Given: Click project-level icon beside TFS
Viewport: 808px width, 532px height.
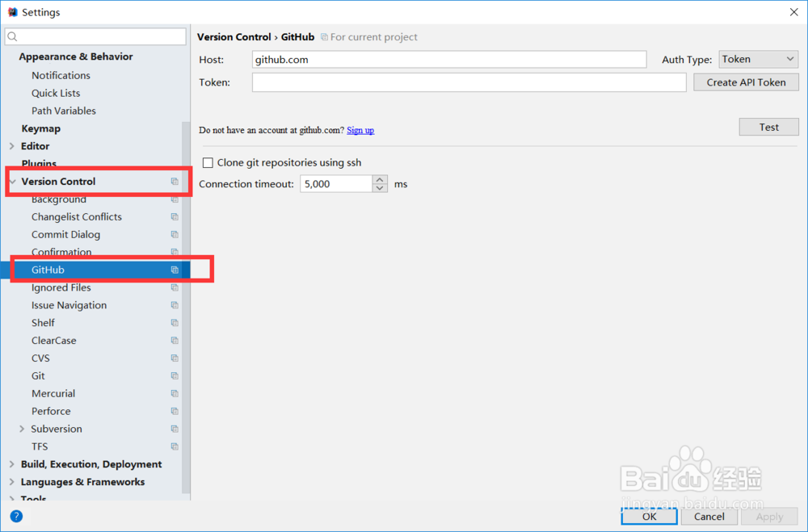Looking at the screenshot, I should tap(175, 446).
